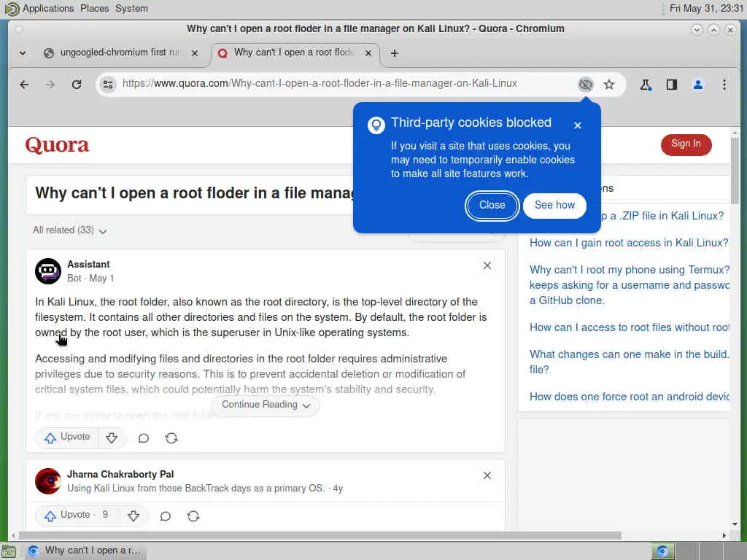Expand answer with Continue Reading
747x560 pixels.
[266, 405]
